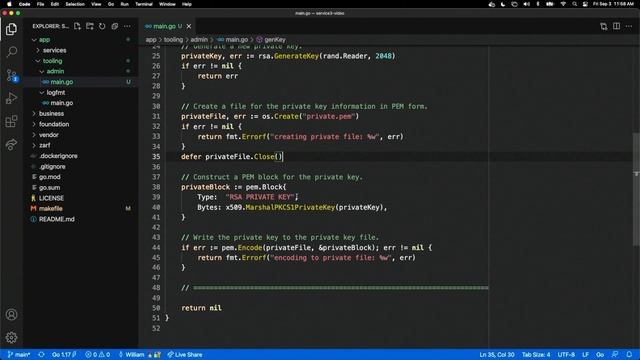This screenshot has width=640, height=360.
Task: Open the Selection menu
Action: pos(75,4)
